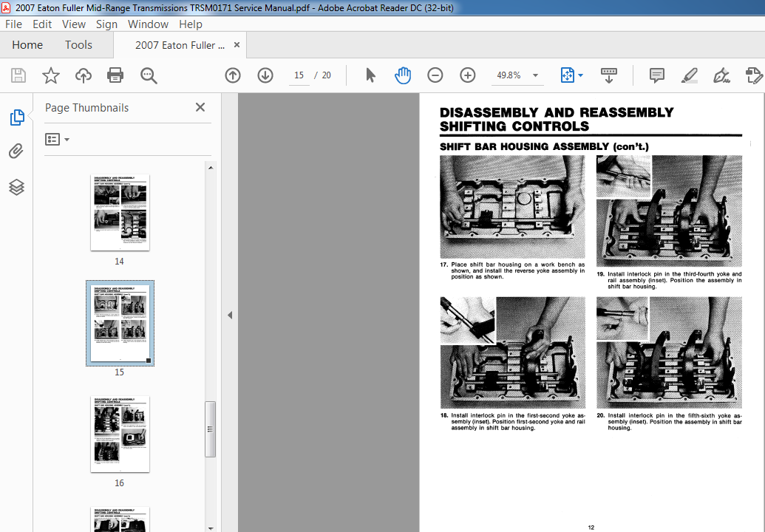Close the 2007 Eaton Fuller tab

pyautogui.click(x=237, y=45)
